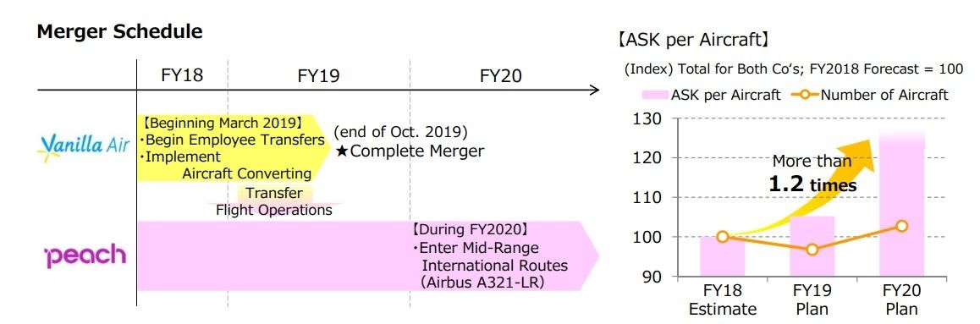Click the Number of Aircraft legend marker

pyautogui.click(x=804, y=95)
